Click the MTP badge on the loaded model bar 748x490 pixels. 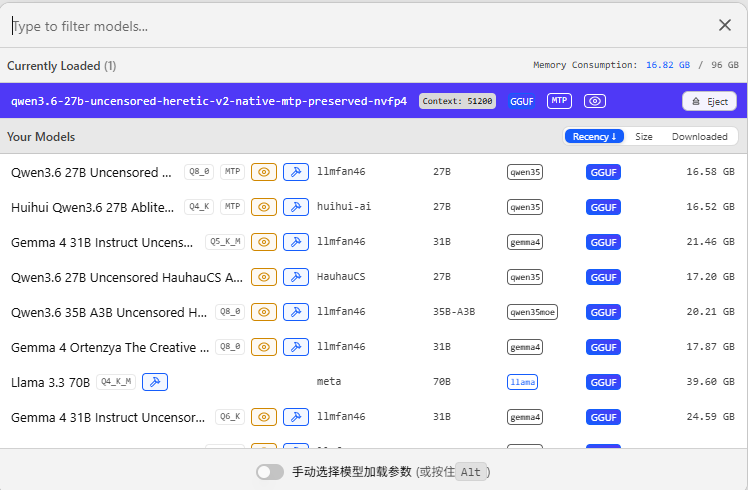(x=559, y=101)
